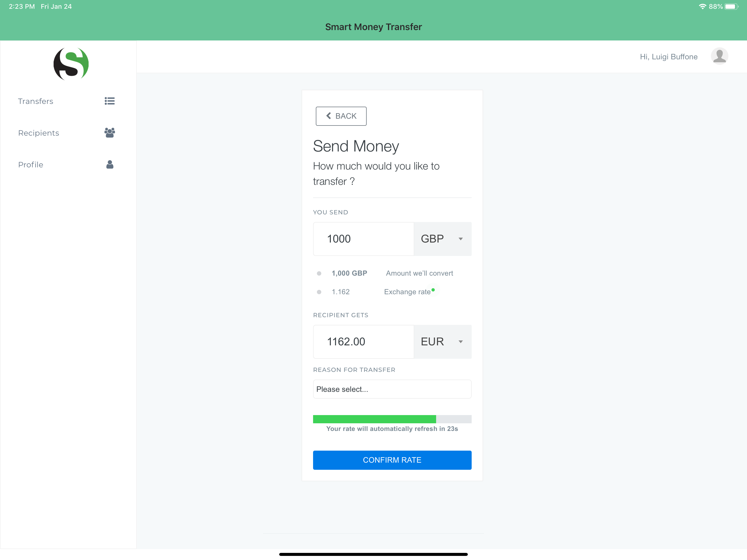This screenshot has width=747, height=560.
Task: Tap the user avatar icon
Action: pos(719,56)
